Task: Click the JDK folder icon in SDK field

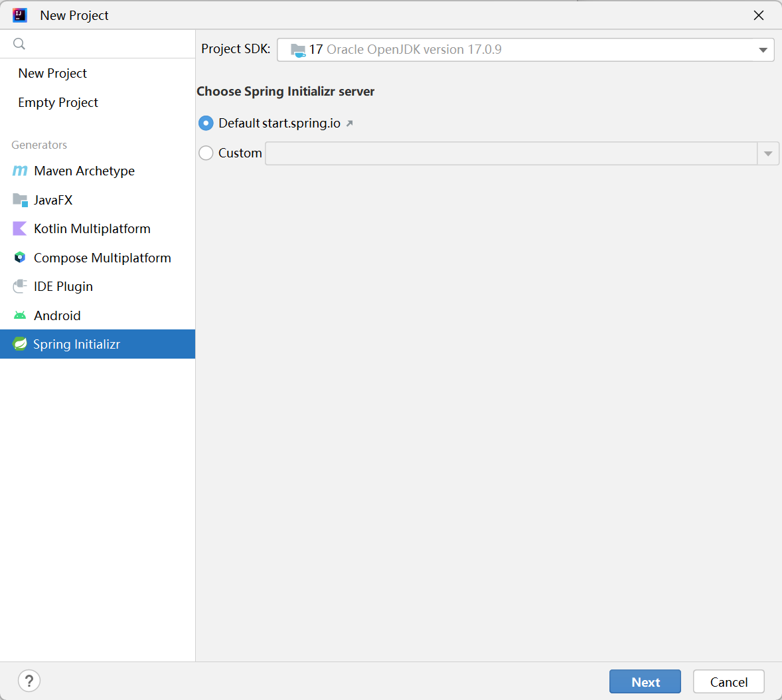Action: (x=298, y=50)
